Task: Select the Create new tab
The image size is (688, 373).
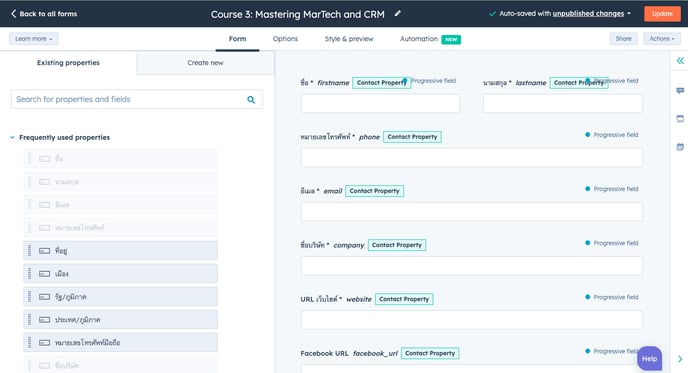Action: pos(205,63)
